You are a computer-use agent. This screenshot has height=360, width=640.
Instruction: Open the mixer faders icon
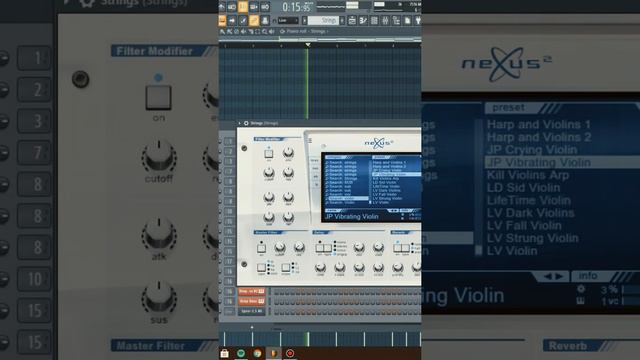(385, 20)
